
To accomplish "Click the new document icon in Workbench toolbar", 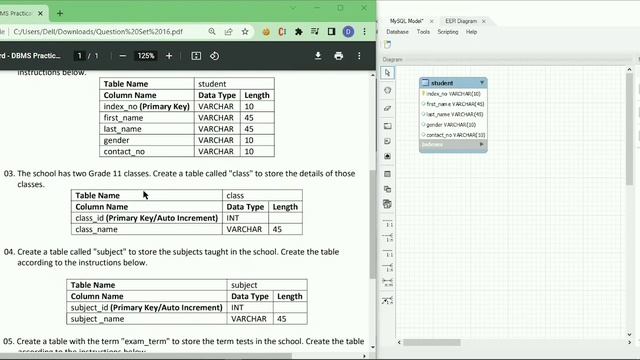I will (x=387, y=44).
